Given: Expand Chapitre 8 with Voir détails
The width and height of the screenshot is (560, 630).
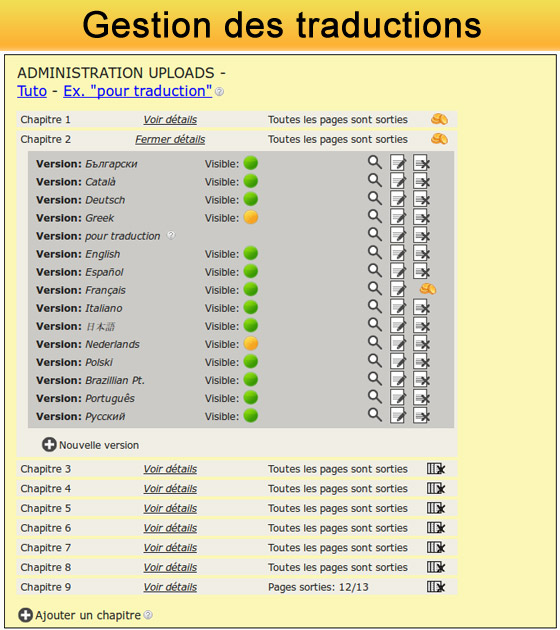Looking at the screenshot, I should pos(170,568).
